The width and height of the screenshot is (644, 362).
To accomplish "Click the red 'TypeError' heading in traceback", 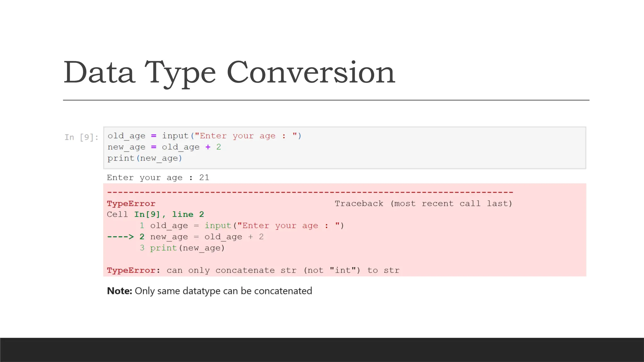I will click(131, 204).
